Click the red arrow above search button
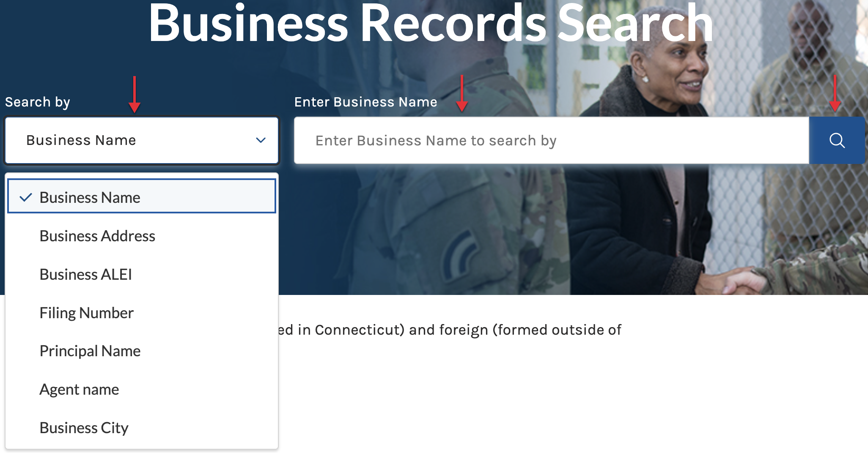 835,93
